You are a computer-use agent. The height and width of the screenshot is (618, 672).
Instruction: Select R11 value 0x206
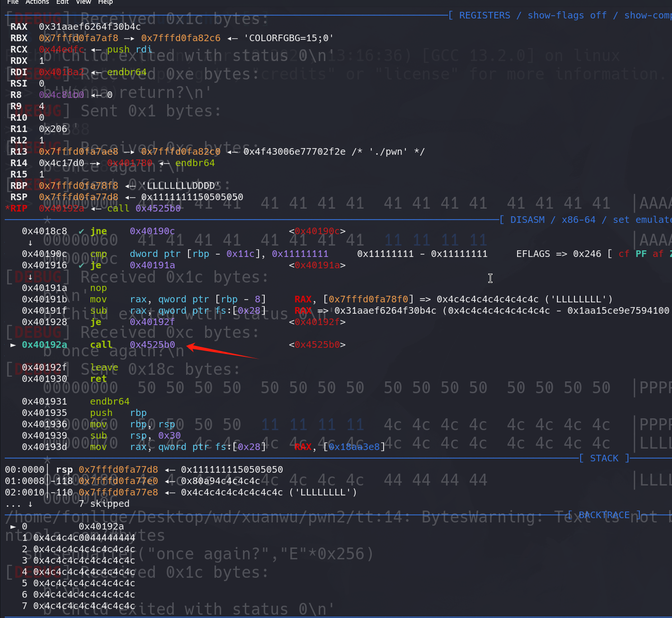click(x=53, y=129)
